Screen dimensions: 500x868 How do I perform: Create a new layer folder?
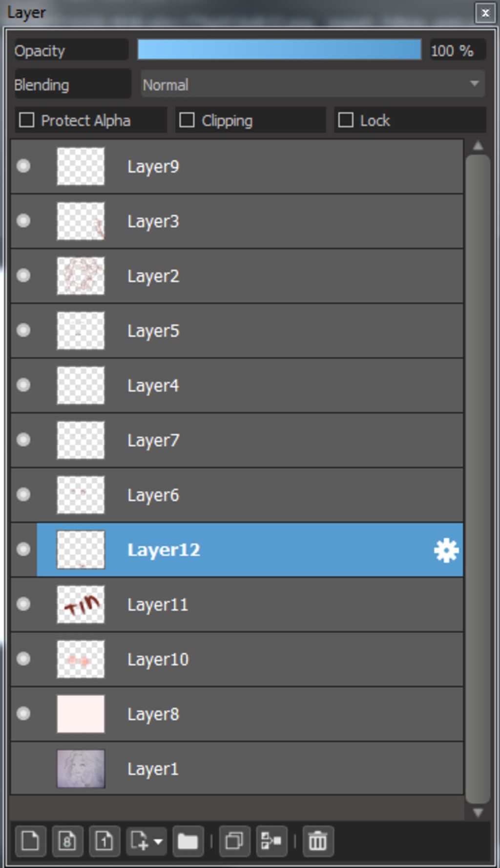[x=187, y=841]
